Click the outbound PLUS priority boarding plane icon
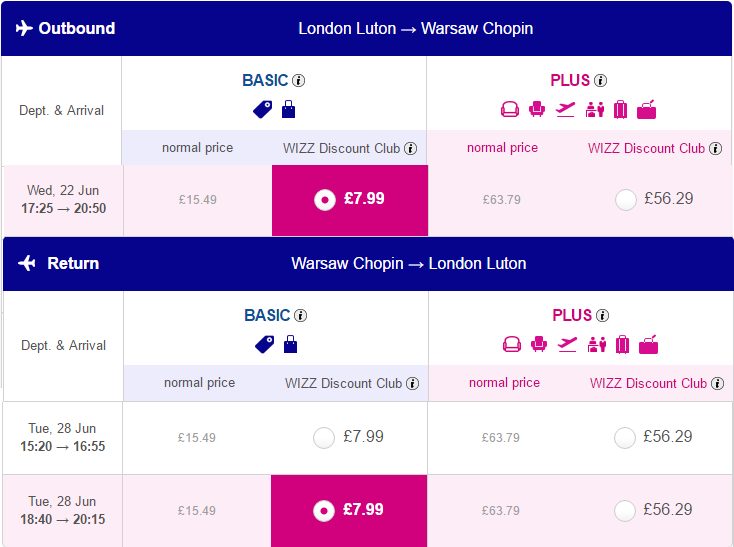The image size is (734, 547). point(565,110)
